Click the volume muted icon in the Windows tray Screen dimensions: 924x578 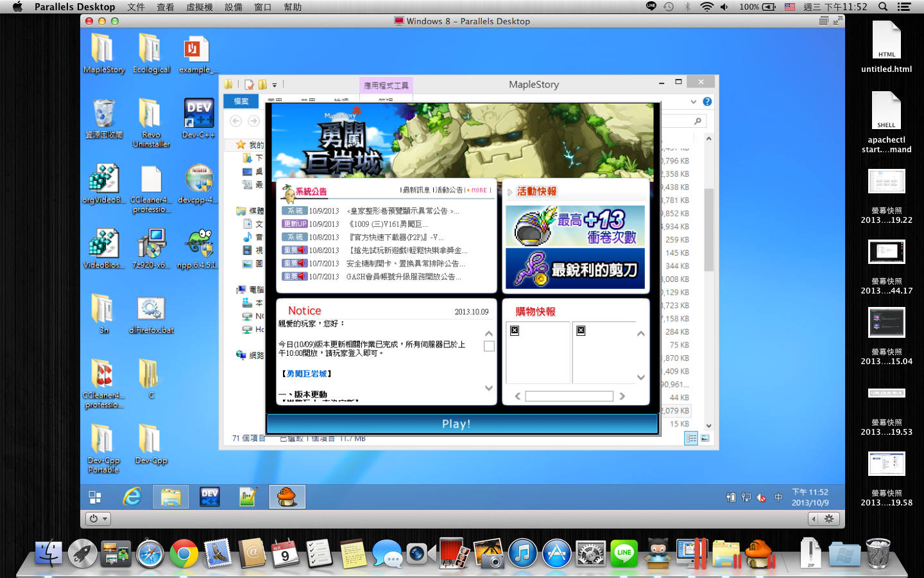(762, 498)
